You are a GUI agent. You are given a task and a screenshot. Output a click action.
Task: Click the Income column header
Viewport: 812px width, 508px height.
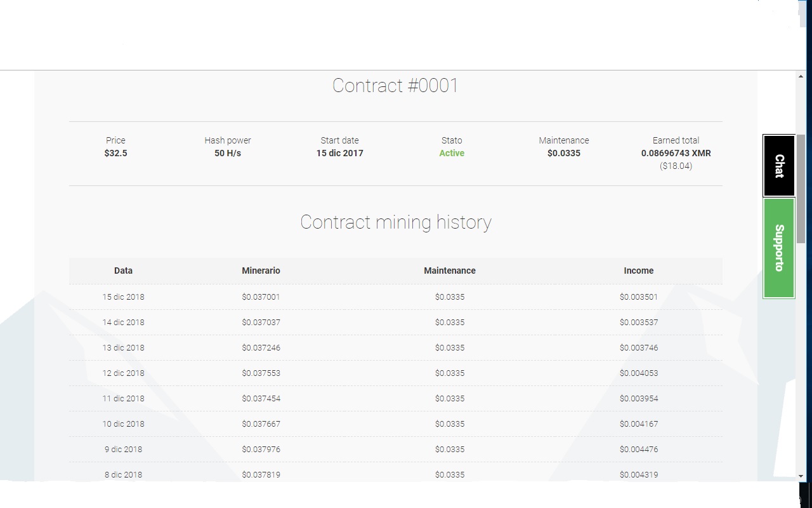coord(639,271)
